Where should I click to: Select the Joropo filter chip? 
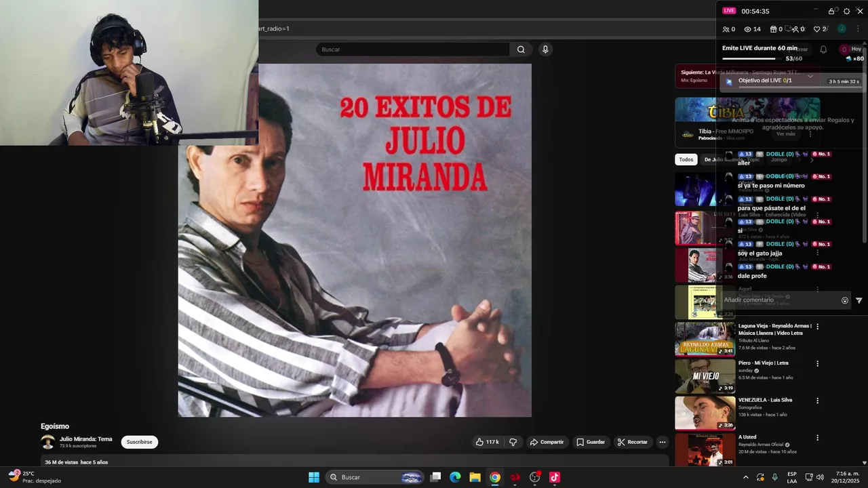778,159
